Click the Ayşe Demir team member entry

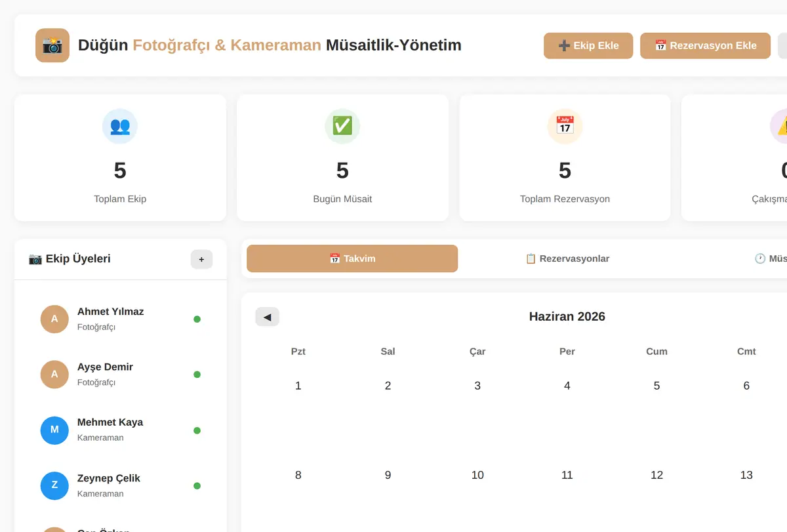(x=121, y=375)
